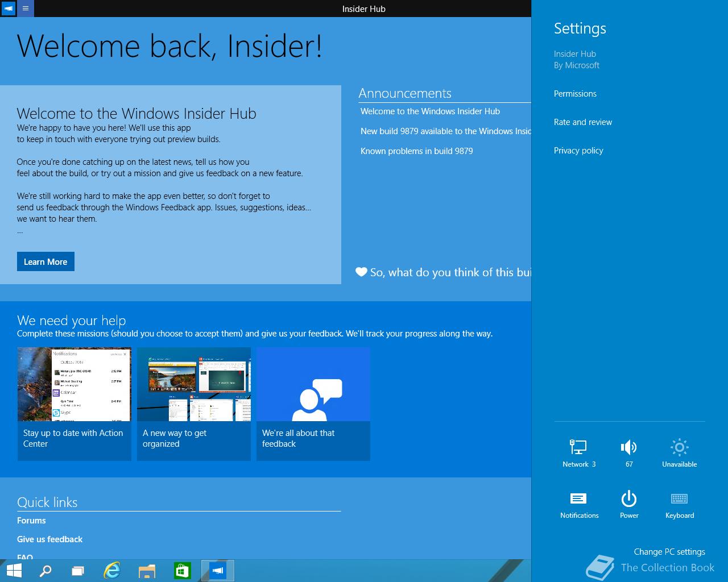Click the Quick links heading
This screenshot has height=582, width=728.
pyautogui.click(x=47, y=502)
